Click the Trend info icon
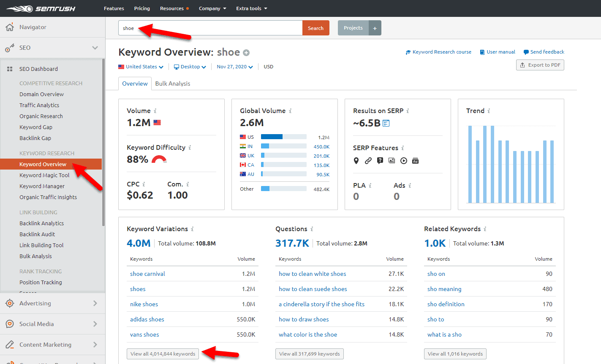Viewport: 601px width, 364px height. 489,111
